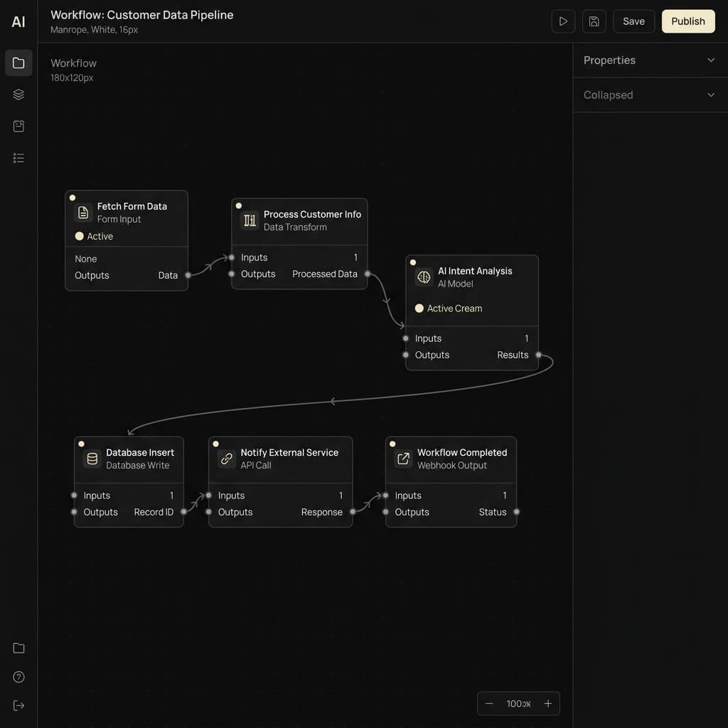Click the Form Input subtitle text
The image size is (728, 728).
119,219
